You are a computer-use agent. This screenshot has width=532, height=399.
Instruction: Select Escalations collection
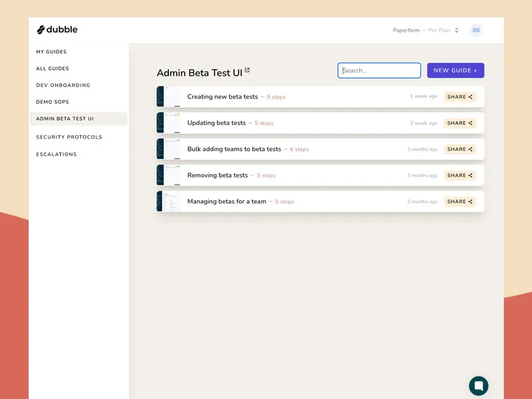pyautogui.click(x=57, y=154)
